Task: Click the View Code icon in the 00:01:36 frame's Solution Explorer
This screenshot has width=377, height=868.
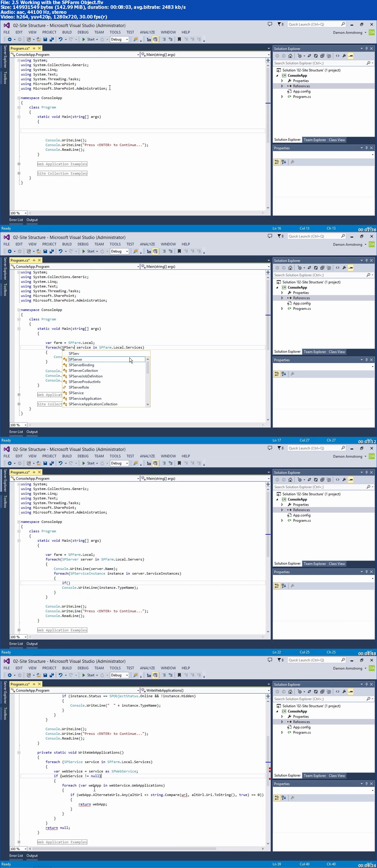Action: pyautogui.click(x=337, y=56)
